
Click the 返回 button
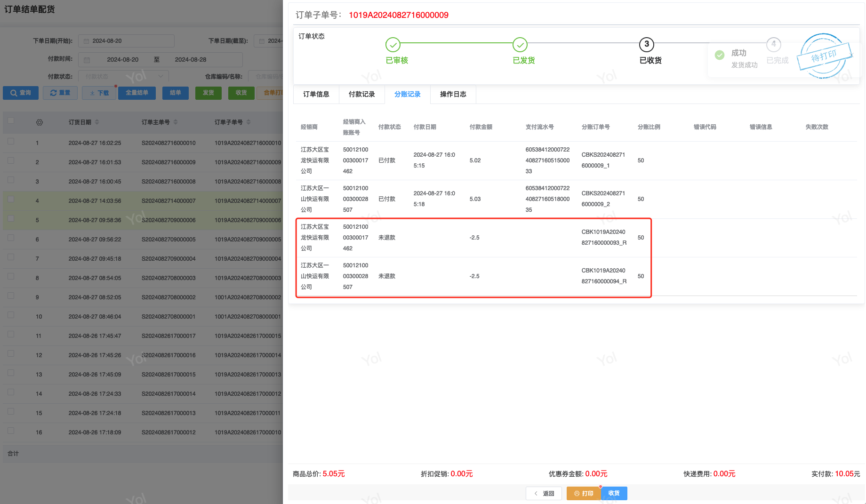pos(544,493)
